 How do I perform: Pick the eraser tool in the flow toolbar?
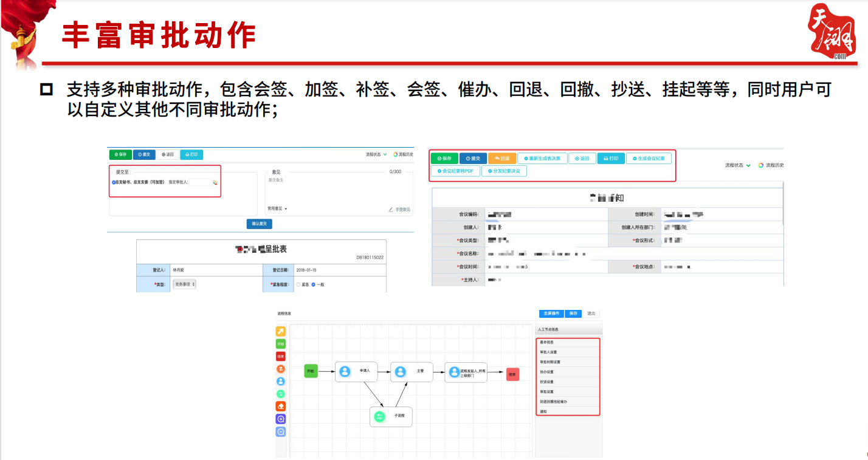coord(281,404)
